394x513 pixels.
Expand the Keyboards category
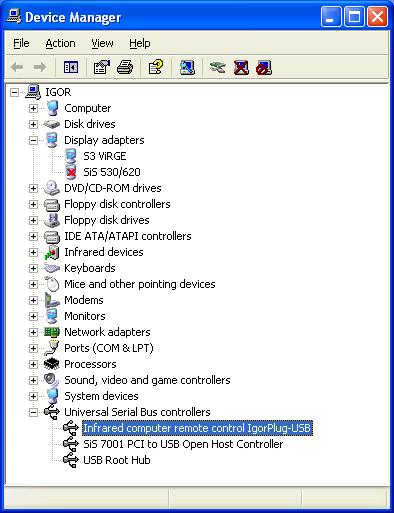(33, 268)
